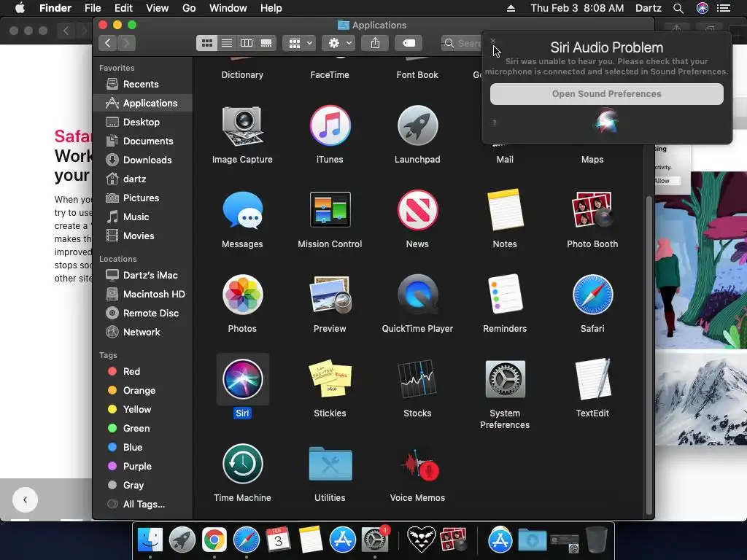The height and width of the screenshot is (560, 747).
Task: Select Network in Locations
Action: pos(142,332)
